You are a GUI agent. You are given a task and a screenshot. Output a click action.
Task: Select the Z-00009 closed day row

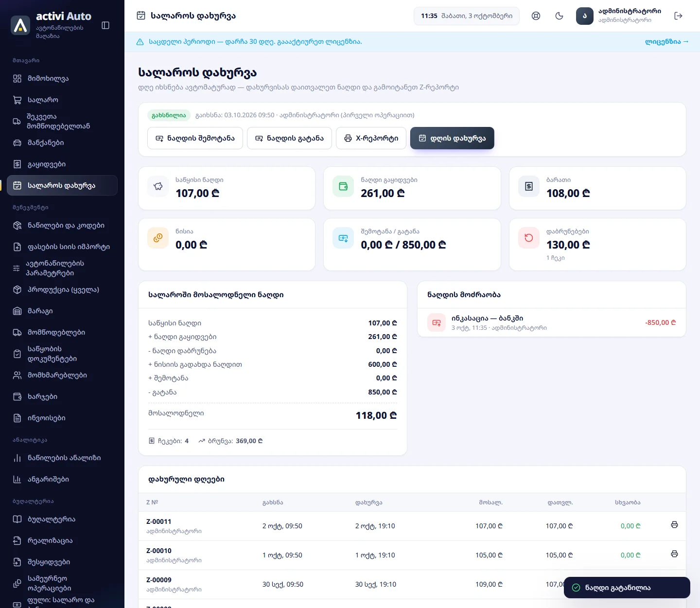pyautogui.click(x=412, y=584)
